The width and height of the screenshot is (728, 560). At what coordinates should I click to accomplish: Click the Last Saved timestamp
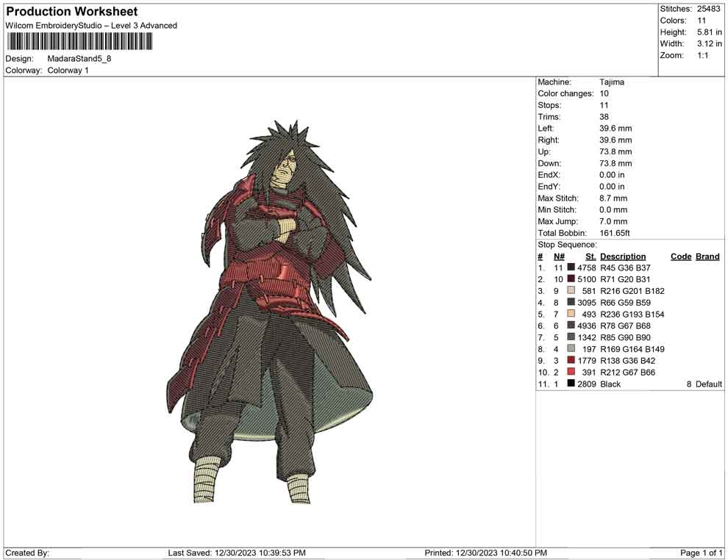pyautogui.click(x=237, y=553)
